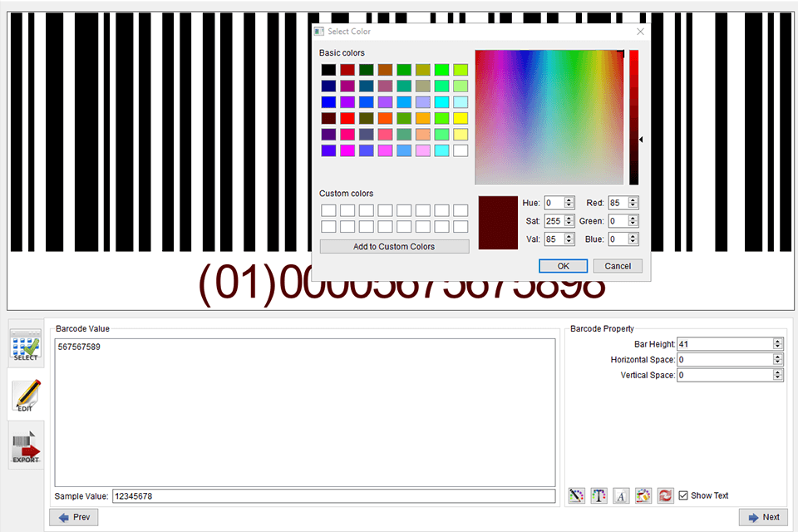Screen dimensions: 798x532
Task: Decrease Bar Height with down arrow
Action: pos(778,347)
